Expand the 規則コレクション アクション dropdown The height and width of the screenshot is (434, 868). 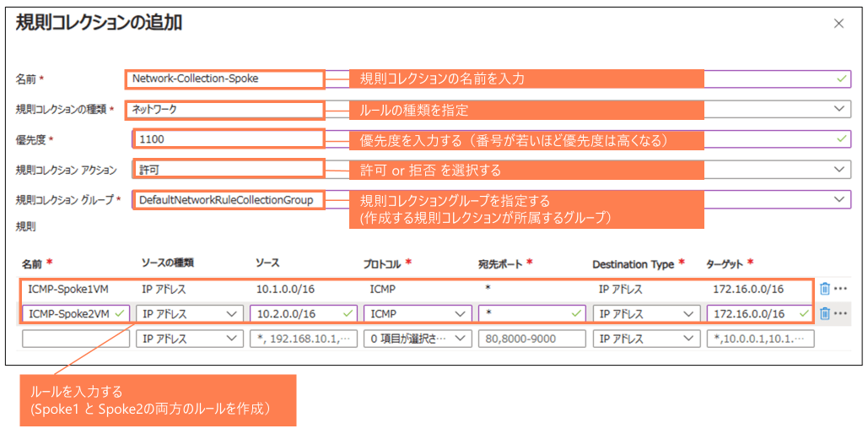(492, 170)
